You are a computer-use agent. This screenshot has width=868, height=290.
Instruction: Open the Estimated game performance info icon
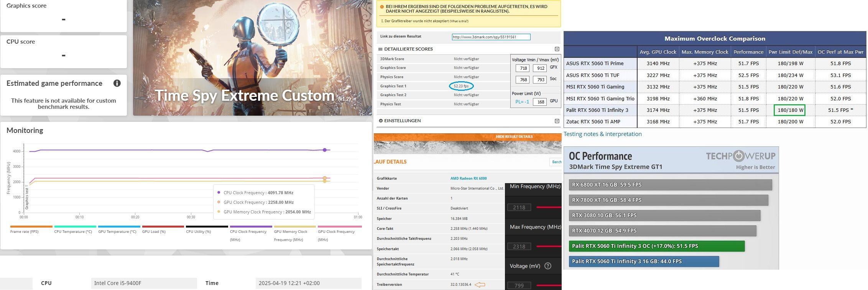117,83
